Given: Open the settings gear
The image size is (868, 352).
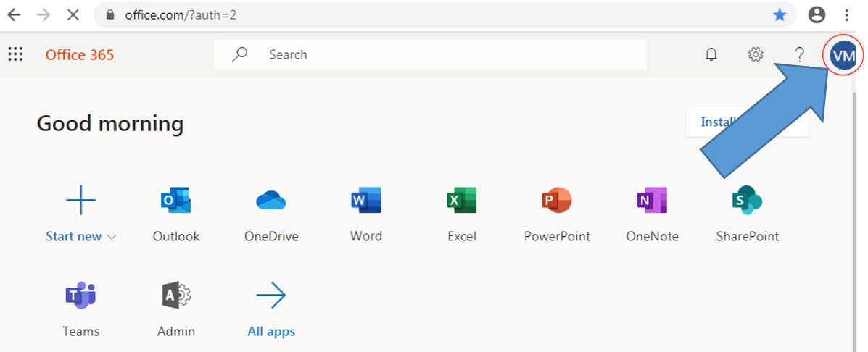Looking at the screenshot, I should tap(756, 55).
